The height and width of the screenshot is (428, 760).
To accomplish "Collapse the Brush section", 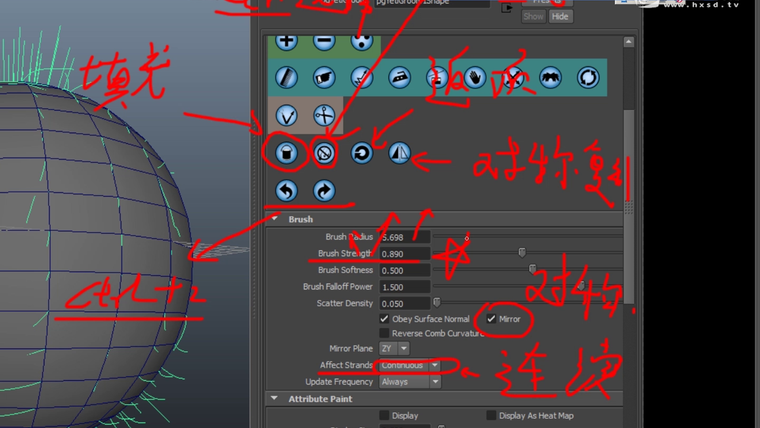I will (276, 219).
